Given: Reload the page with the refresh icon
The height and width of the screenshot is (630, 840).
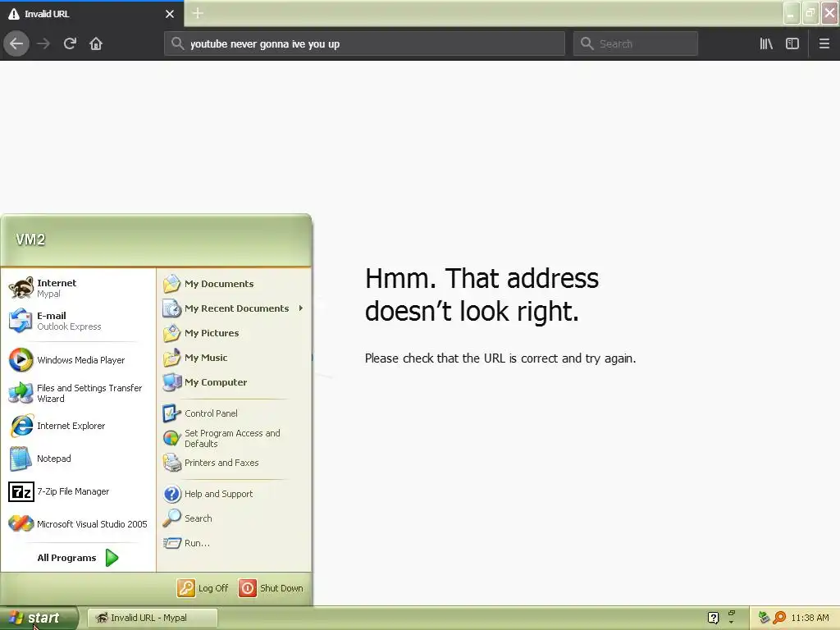Looking at the screenshot, I should point(70,43).
